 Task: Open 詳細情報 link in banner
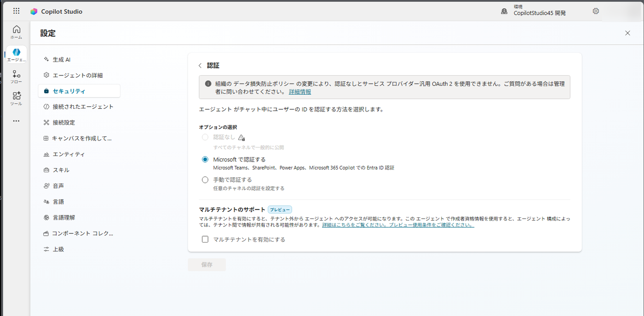[300, 92]
